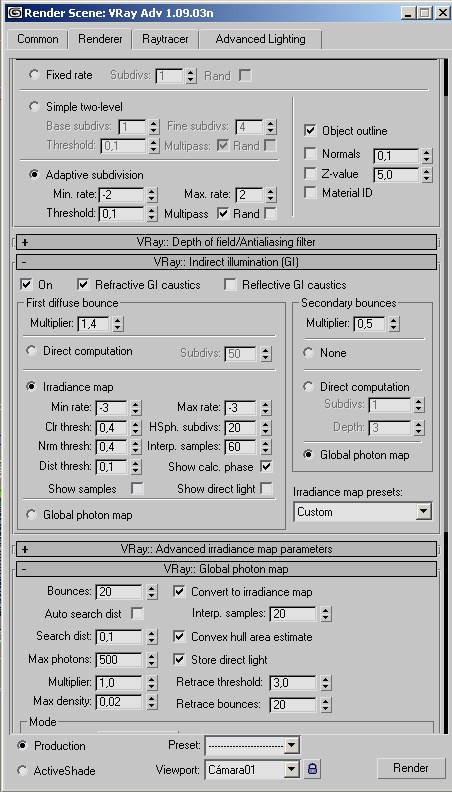Click the HSph. subdivs field

pyautogui.click(x=241, y=427)
